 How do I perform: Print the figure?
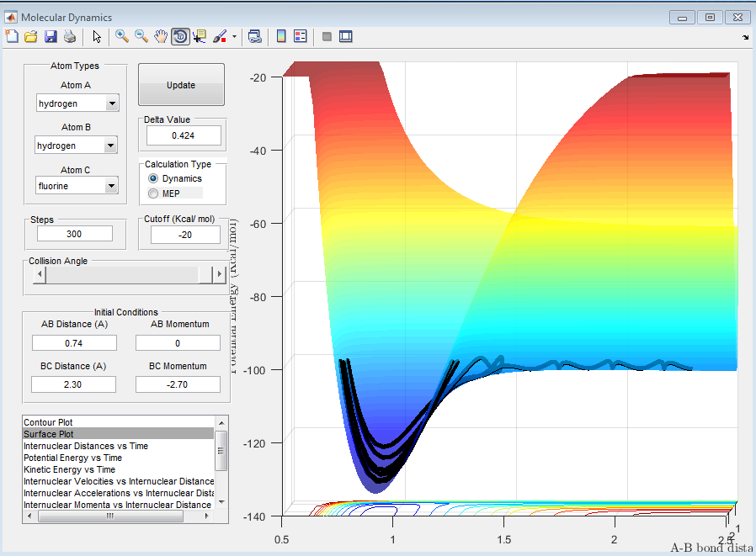click(x=70, y=36)
